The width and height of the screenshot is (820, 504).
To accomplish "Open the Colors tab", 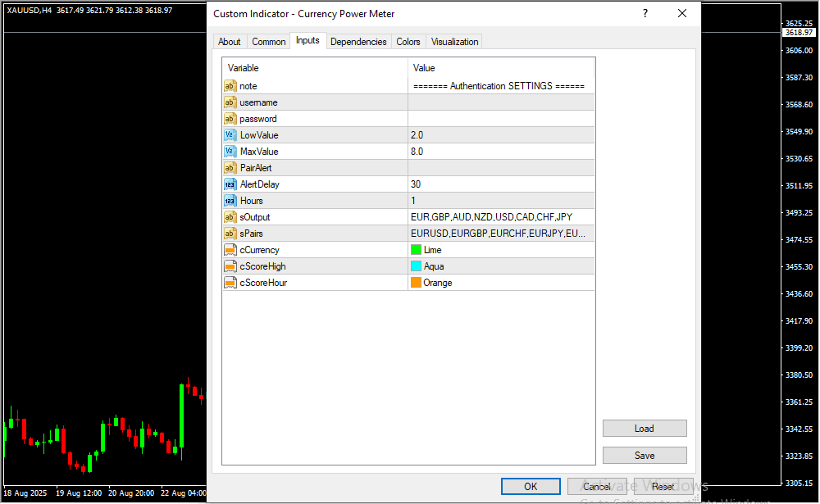I will click(408, 42).
